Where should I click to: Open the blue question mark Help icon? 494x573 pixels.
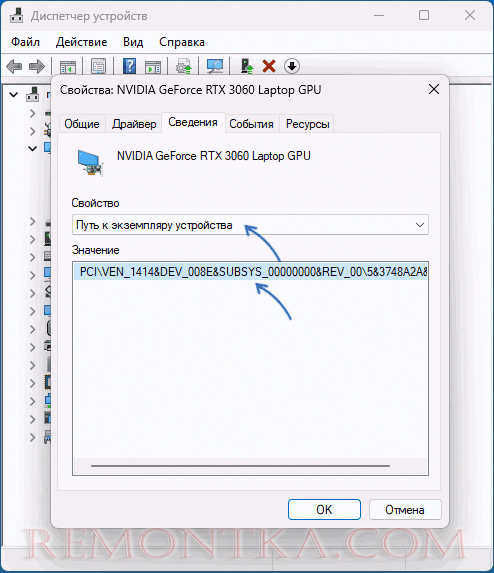point(129,67)
